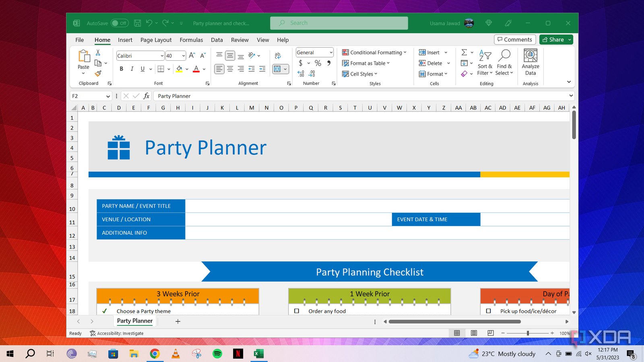Open Sort & Filter options

pyautogui.click(x=485, y=63)
